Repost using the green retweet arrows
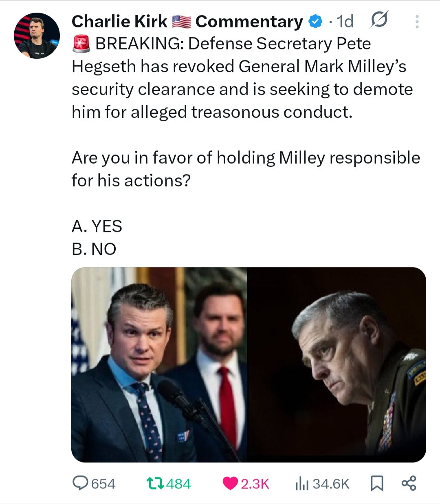This screenshot has width=440, height=504. 155,483
